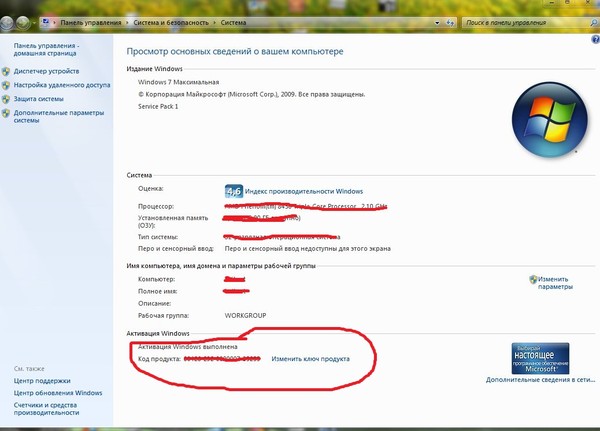This screenshot has width=600, height=431.
Task: Click the Forward navigation arrow button
Action: 23,23
